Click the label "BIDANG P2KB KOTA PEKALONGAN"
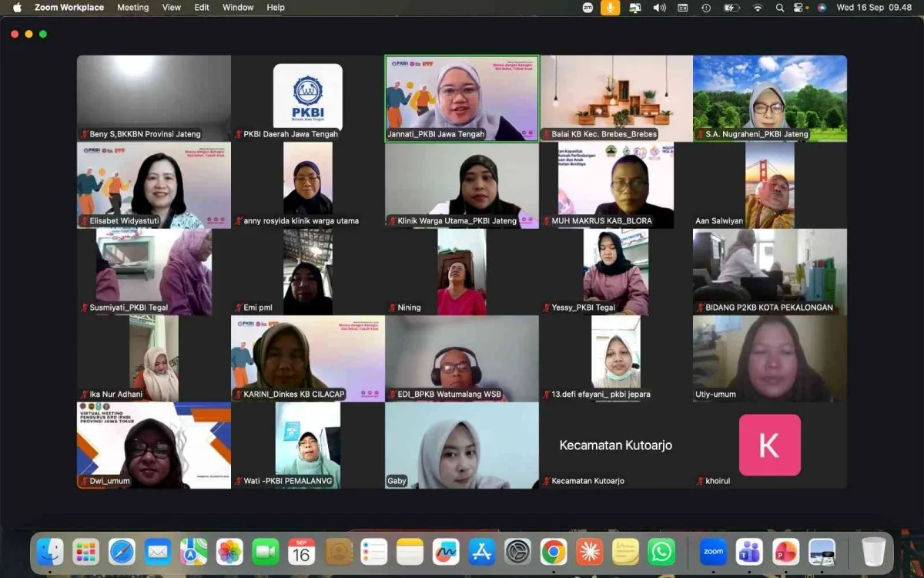 (x=769, y=307)
